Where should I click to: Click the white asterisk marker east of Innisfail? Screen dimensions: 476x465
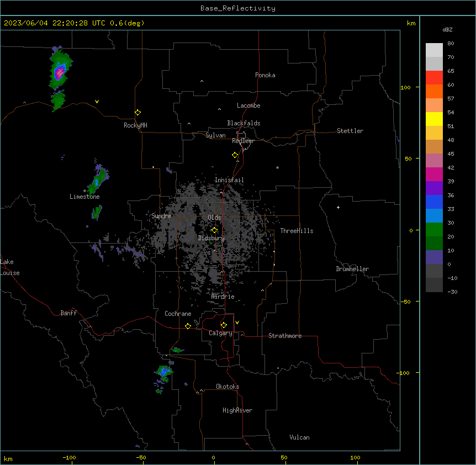click(277, 167)
